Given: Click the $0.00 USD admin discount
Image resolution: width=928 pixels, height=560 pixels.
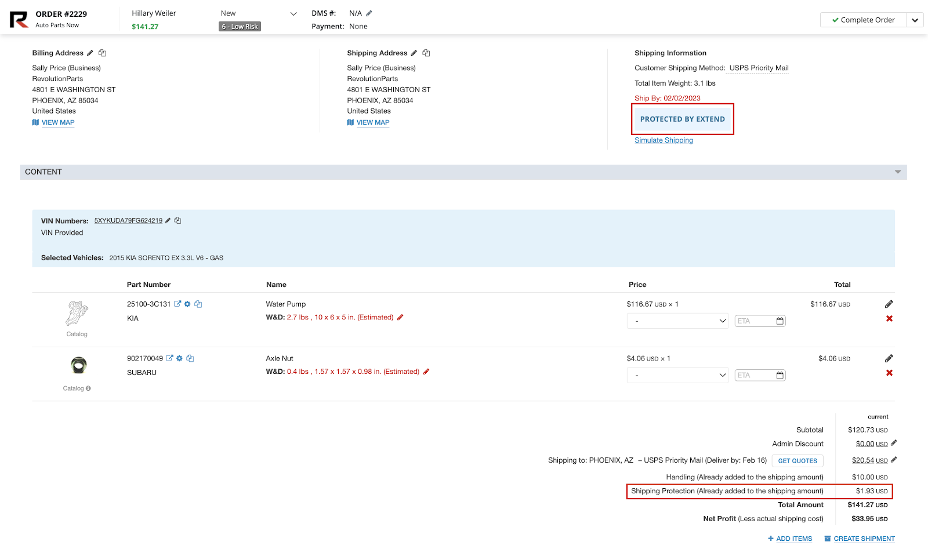Looking at the screenshot, I should coord(872,443).
